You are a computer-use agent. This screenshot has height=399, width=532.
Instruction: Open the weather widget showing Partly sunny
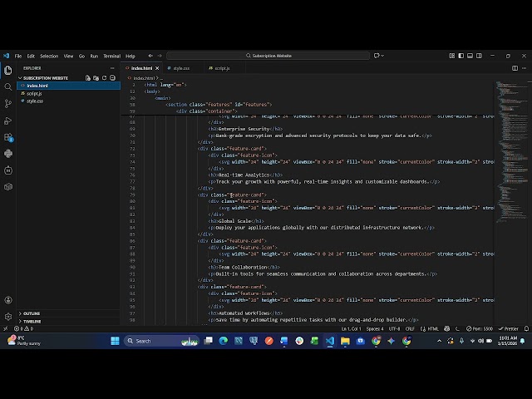click(x=24, y=341)
